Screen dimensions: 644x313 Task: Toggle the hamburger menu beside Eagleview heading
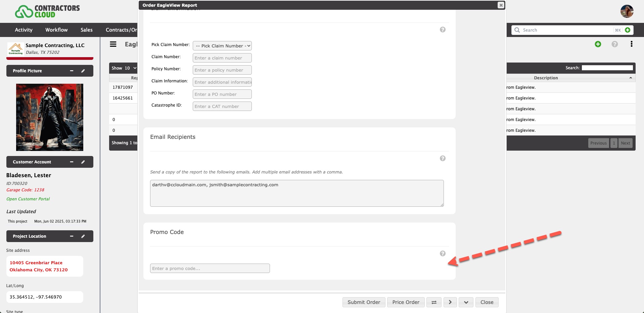click(113, 44)
